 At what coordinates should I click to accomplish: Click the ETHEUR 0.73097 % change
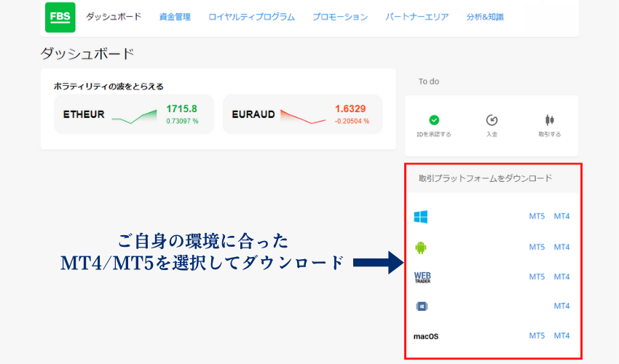pyautogui.click(x=182, y=121)
